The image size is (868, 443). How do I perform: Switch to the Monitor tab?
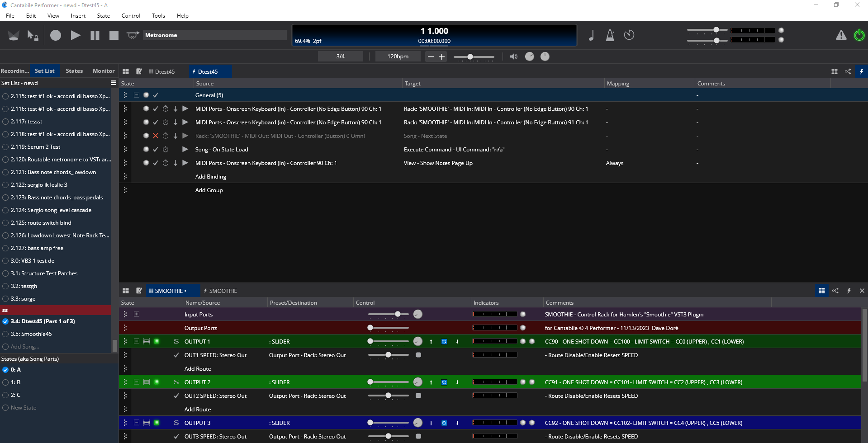[x=104, y=71]
